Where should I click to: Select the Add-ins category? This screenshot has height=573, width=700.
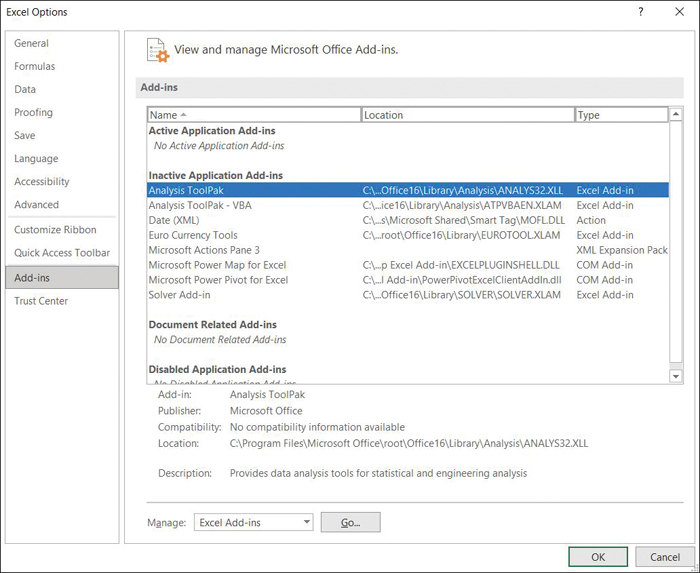[62, 278]
